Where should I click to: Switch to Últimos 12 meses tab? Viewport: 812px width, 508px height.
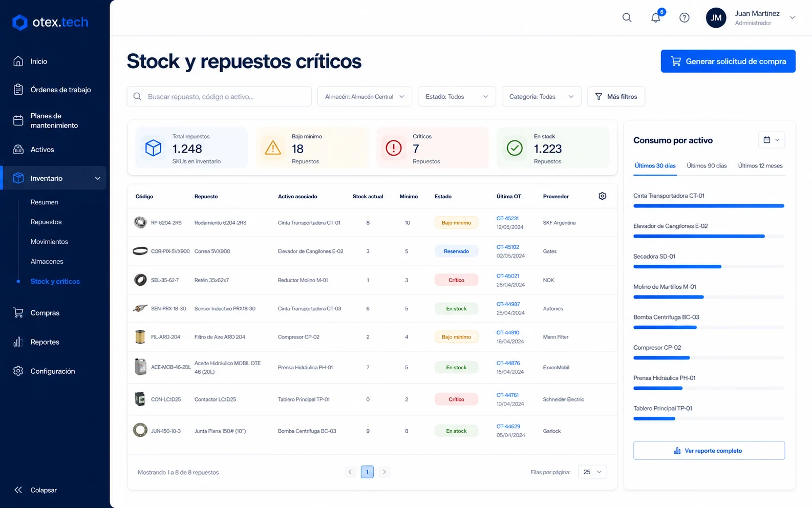coord(760,166)
